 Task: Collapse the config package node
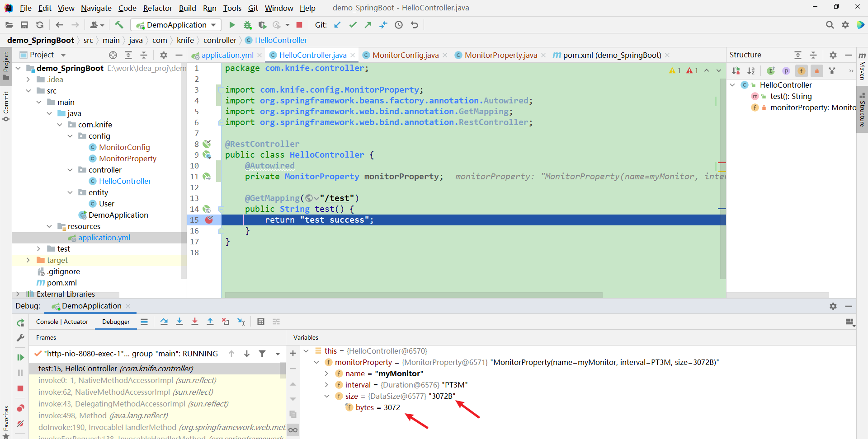(70, 136)
